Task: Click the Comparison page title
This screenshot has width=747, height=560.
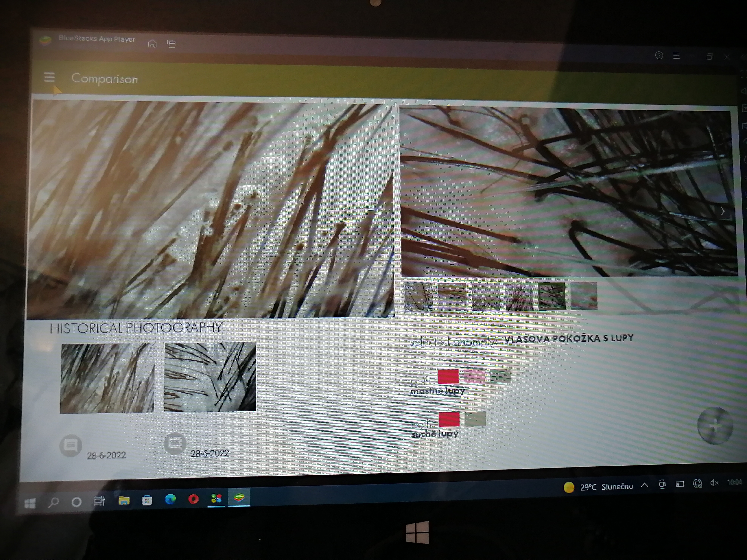Action: [x=105, y=79]
